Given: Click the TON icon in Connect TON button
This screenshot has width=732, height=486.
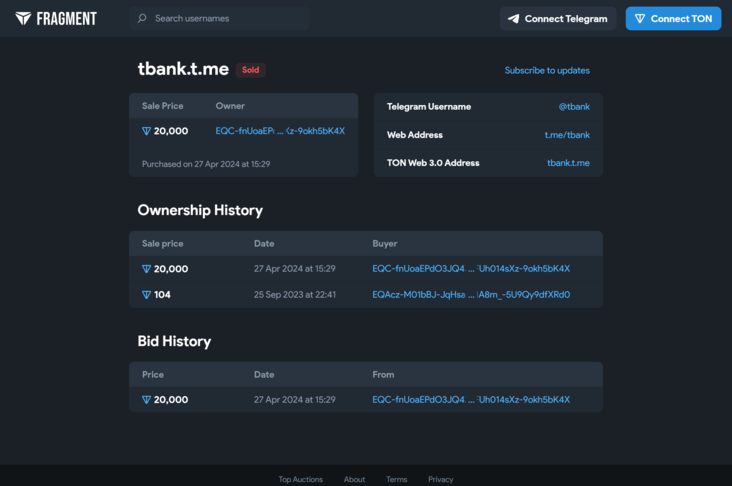Looking at the screenshot, I should [x=640, y=18].
